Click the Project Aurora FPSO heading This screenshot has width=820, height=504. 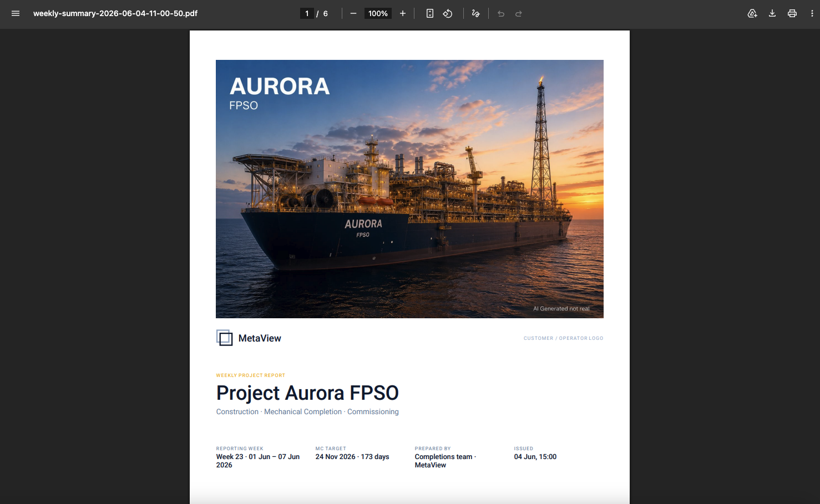tap(307, 393)
